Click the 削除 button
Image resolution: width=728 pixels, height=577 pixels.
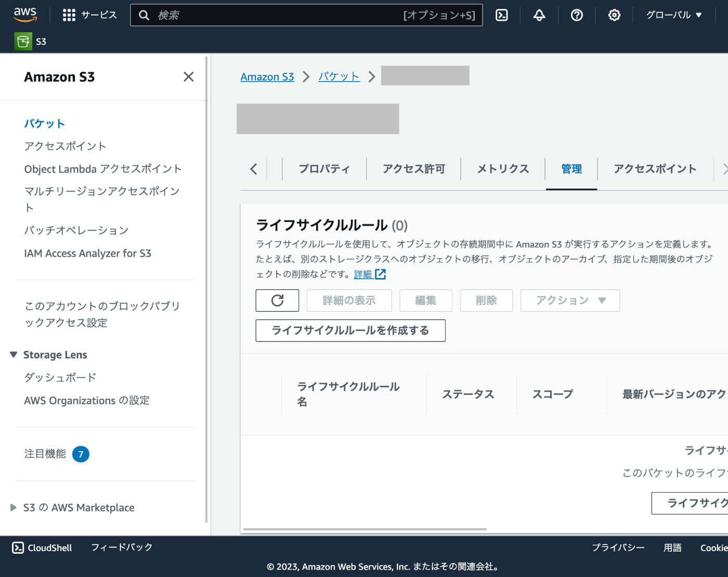click(486, 300)
